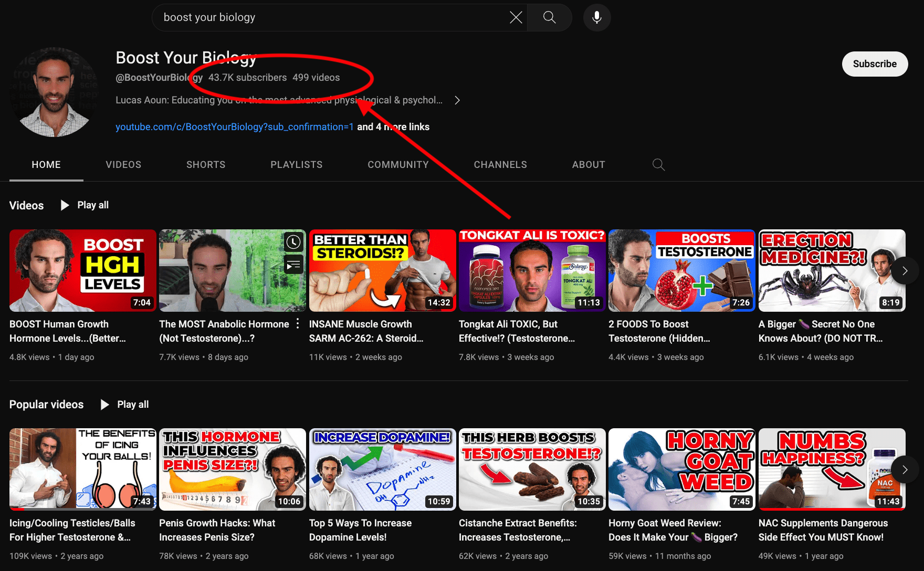924x571 pixels.
Task: Go to the PLAYLISTS tab
Action: click(297, 165)
